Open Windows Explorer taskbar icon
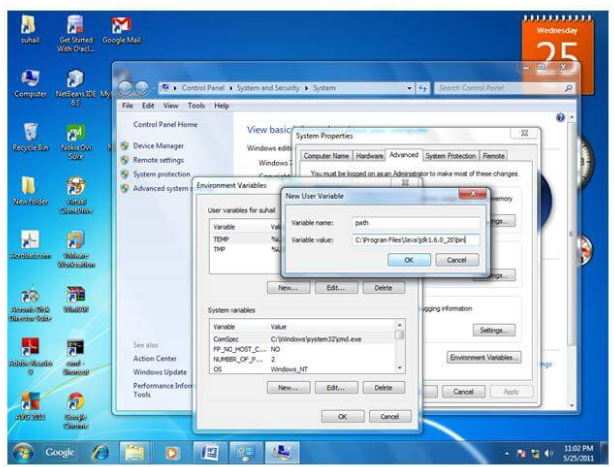614x467 pixels. 134,453
